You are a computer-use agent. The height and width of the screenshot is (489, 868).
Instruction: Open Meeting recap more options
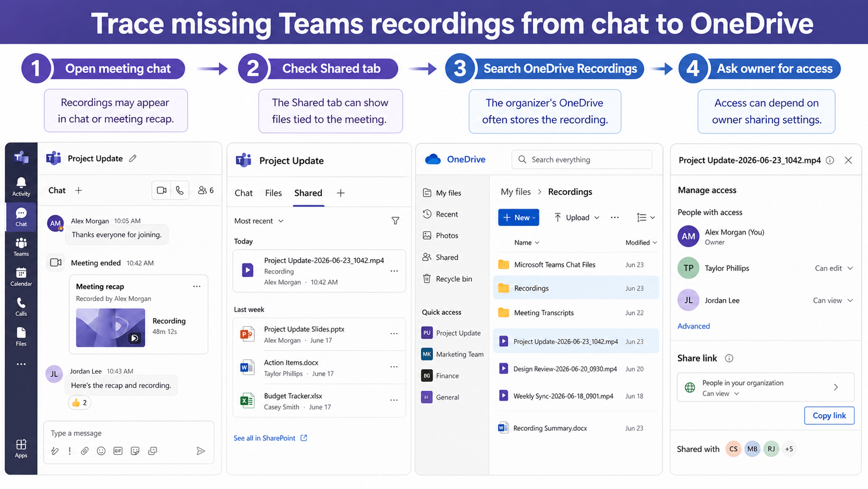(197, 286)
